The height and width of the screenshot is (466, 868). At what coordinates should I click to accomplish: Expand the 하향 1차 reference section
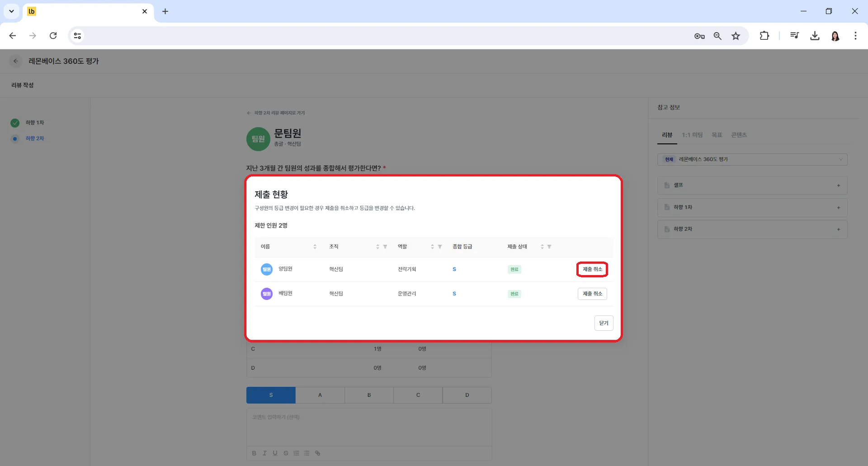[x=752, y=207]
